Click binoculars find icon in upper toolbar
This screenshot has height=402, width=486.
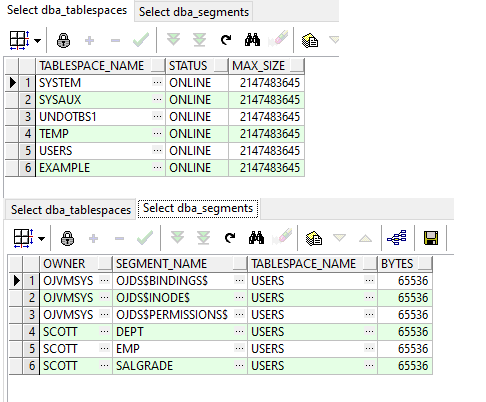pyautogui.click(x=252, y=40)
